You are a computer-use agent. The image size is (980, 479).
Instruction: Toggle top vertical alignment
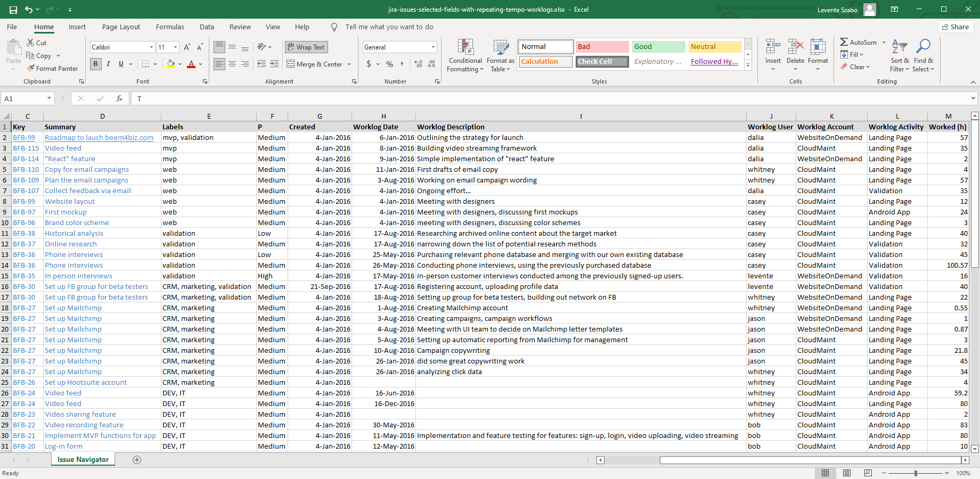(x=219, y=47)
